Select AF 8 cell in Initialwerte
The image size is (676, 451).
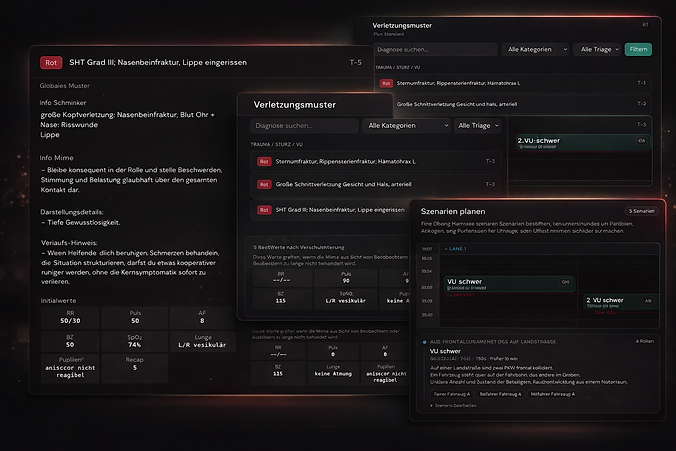[202, 317]
